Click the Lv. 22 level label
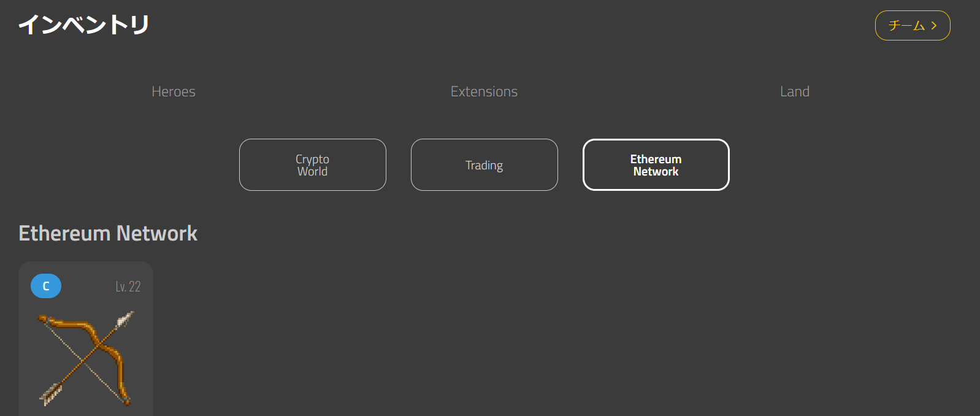 (128, 287)
